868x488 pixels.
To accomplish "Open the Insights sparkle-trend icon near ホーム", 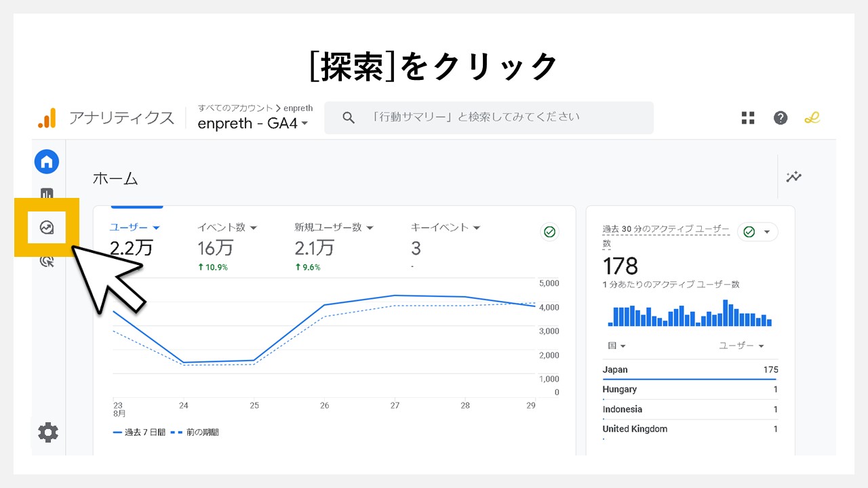I will click(793, 177).
